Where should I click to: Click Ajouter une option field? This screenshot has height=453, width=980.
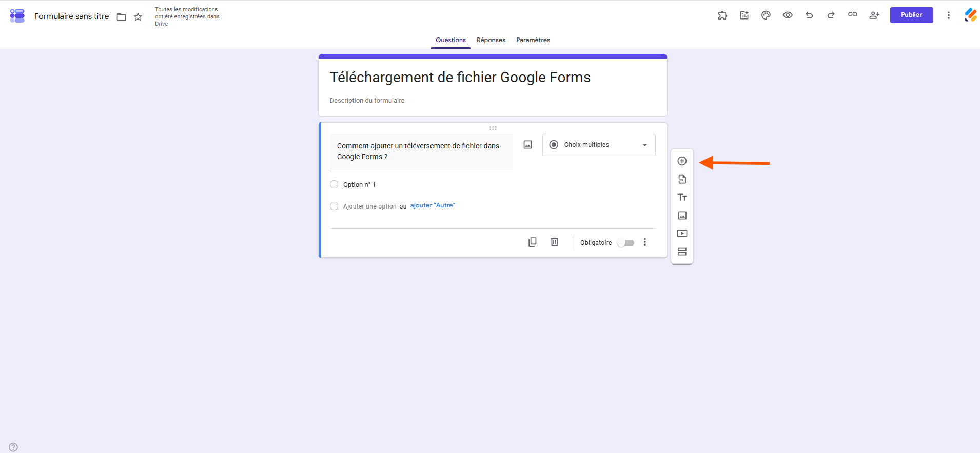[369, 206]
